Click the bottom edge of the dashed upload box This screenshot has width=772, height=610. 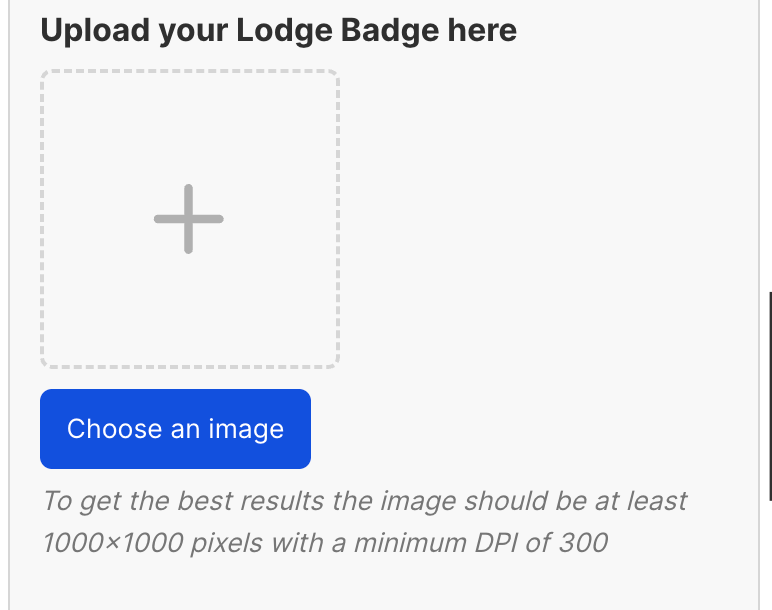(190, 367)
